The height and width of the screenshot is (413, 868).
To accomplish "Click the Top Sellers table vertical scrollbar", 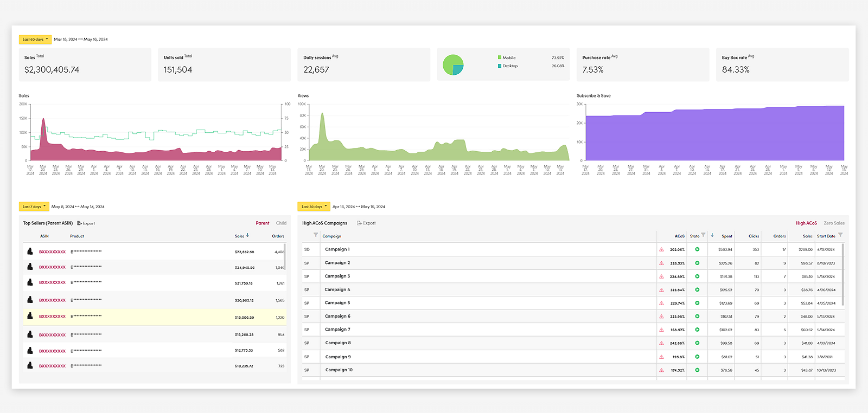I will pos(285,257).
